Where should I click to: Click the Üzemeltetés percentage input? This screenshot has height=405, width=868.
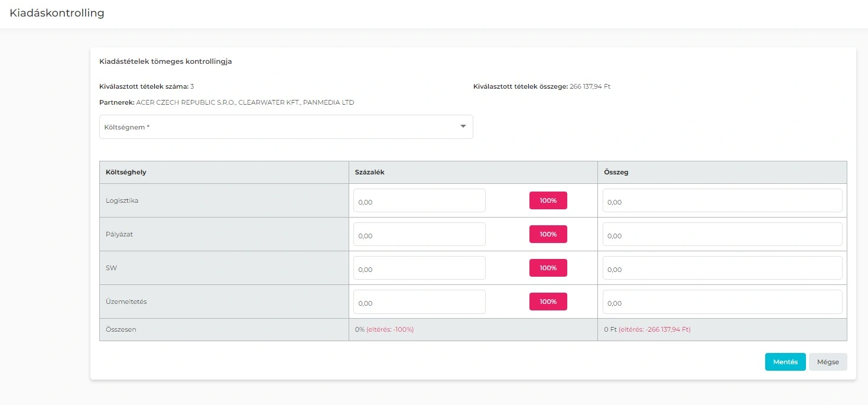[419, 302]
